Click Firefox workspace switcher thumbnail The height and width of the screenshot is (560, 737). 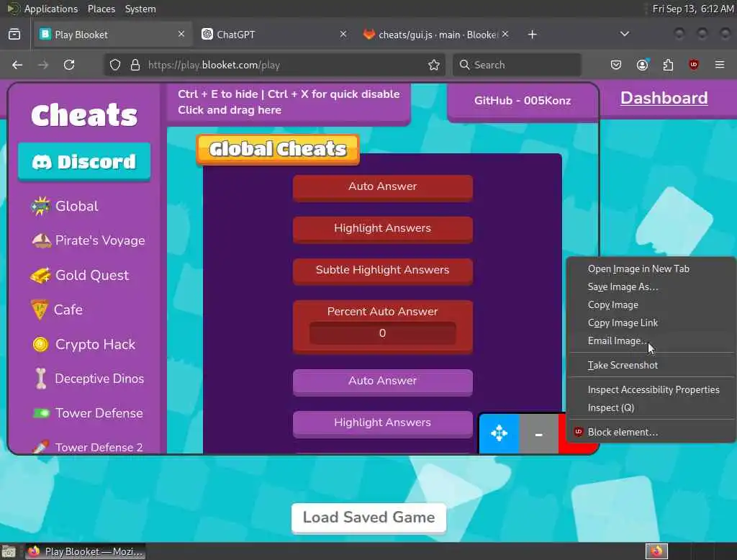[656, 551]
